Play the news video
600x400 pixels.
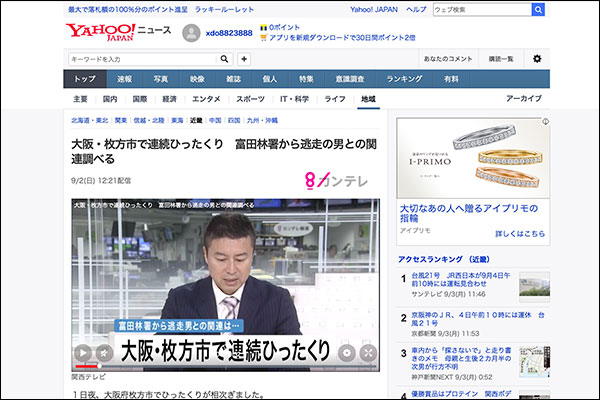pyautogui.click(x=81, y=352)
